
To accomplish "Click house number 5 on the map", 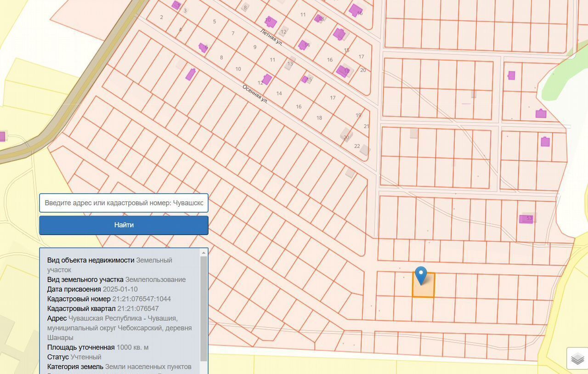I will (215, 22).
